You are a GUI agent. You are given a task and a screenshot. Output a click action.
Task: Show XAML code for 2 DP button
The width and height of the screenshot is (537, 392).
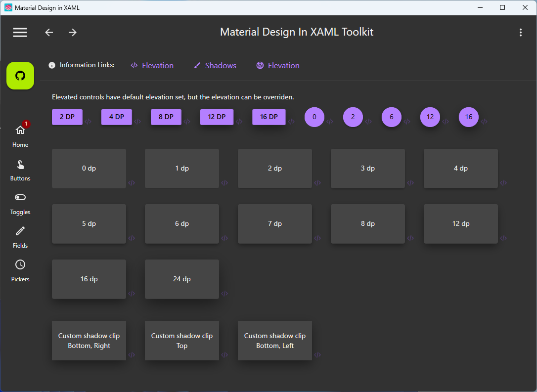point(88,122)
